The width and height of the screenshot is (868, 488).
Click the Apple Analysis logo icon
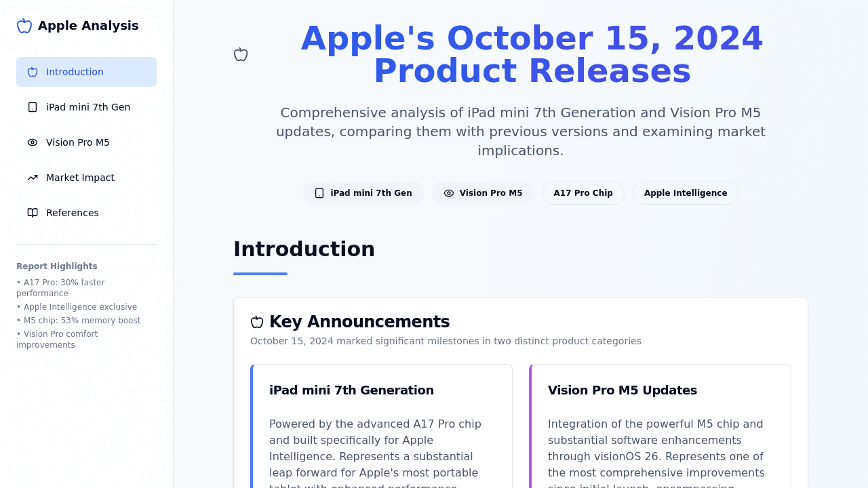pyautogui.click(x=24, y=26)
